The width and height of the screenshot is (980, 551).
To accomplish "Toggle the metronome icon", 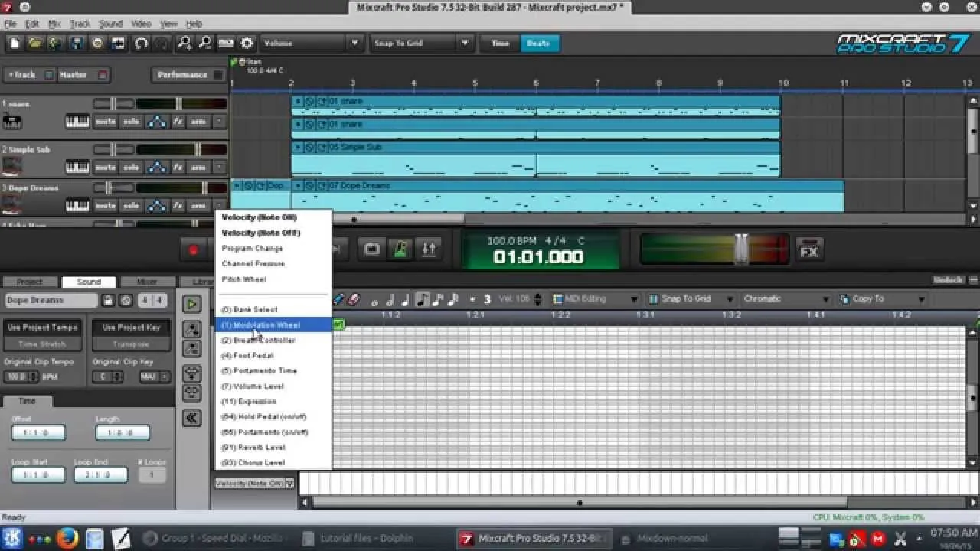I will pyautogui.click(x=400, y=249).
